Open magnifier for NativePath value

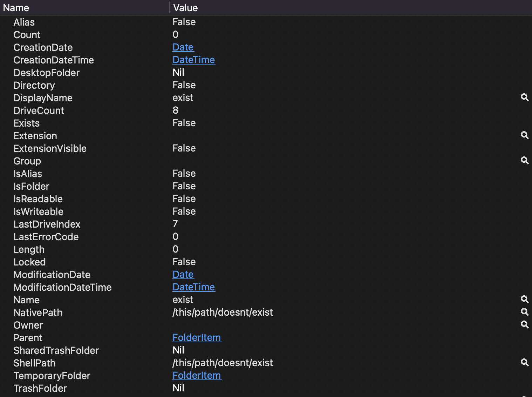coord(524,312)
